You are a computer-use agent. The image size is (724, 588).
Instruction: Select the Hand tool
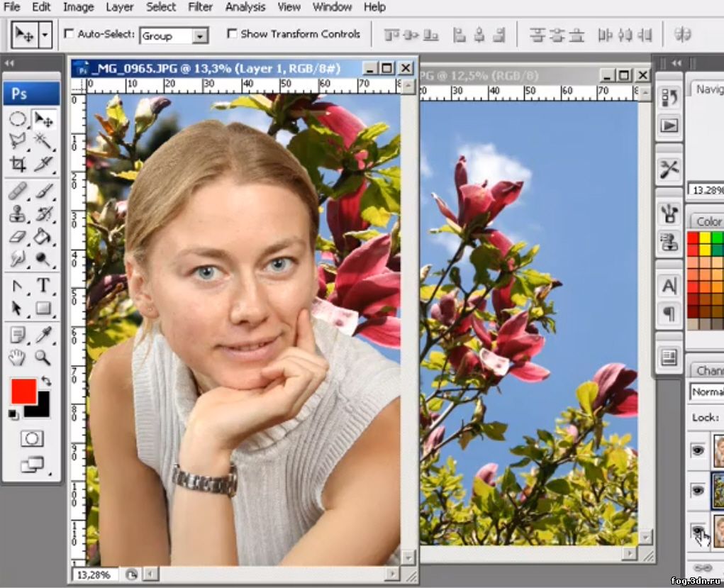pos(18,357)
